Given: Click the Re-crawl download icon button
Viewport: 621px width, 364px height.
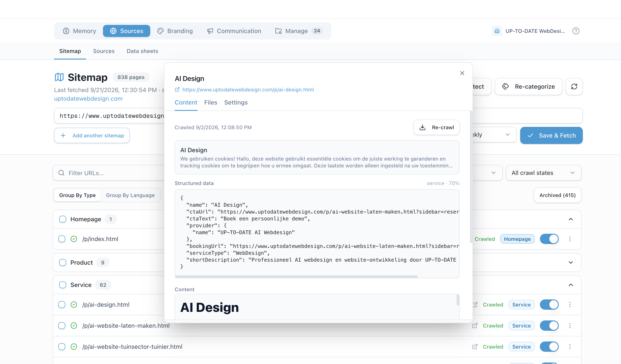Looking at the screenshot, I should coord(436,127).
